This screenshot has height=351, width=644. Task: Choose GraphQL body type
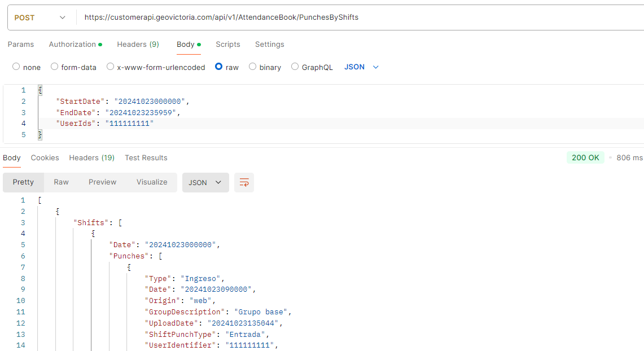[x=295, y=67]
